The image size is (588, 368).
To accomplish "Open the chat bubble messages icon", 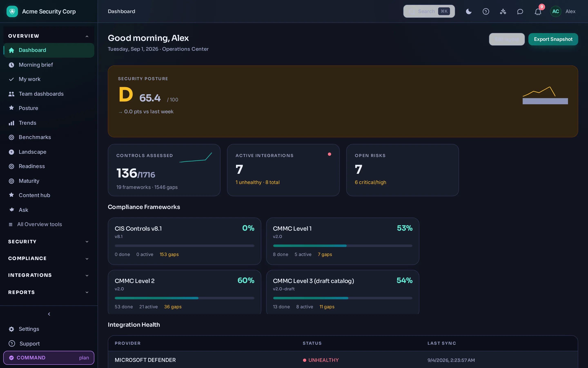I will [520, 11].
